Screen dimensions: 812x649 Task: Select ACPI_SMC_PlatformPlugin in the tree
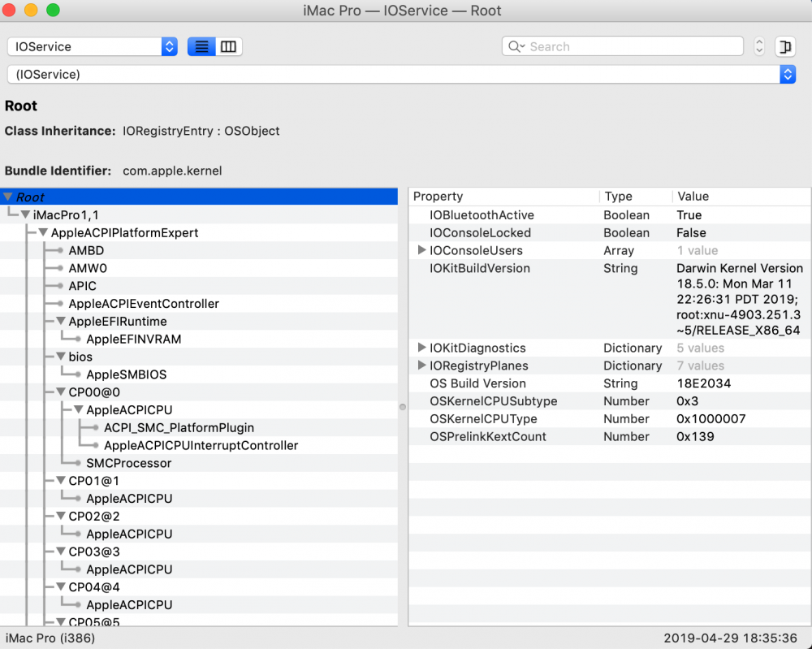pyautogui.click(x=179, y=428)
